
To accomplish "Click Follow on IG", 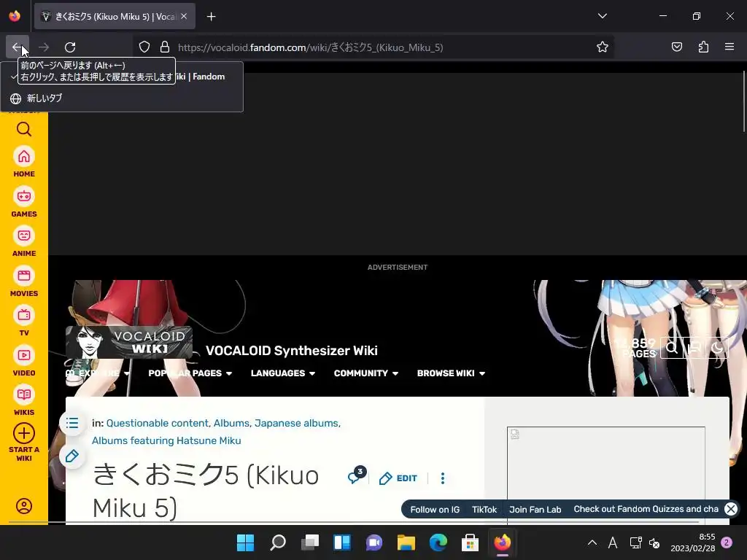I will [x=435, y=510].
